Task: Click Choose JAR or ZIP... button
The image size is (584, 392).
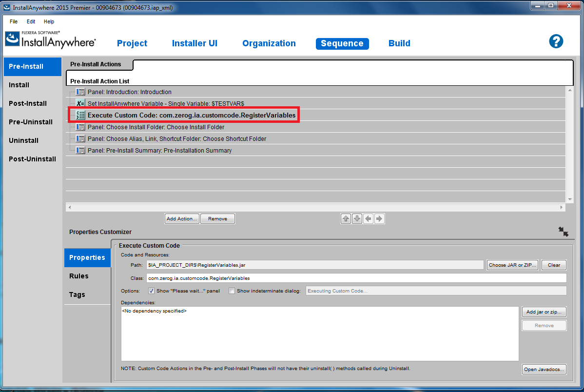Action: (512, 265)
